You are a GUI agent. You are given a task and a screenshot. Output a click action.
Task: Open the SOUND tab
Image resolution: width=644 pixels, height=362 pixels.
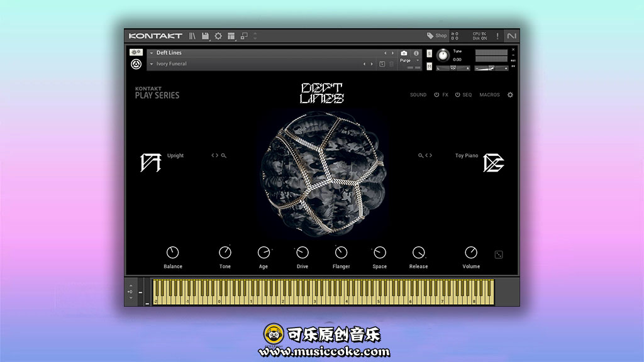point(418,95)
